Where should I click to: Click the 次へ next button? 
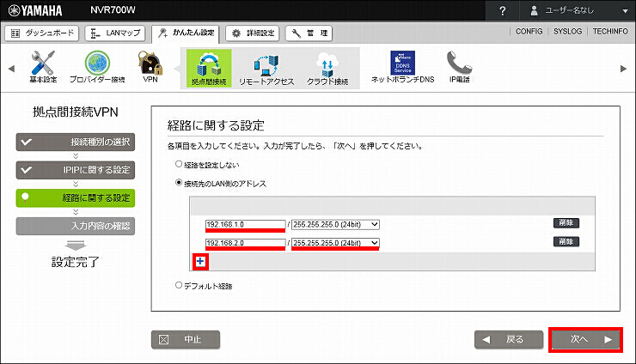coord(585,340)
